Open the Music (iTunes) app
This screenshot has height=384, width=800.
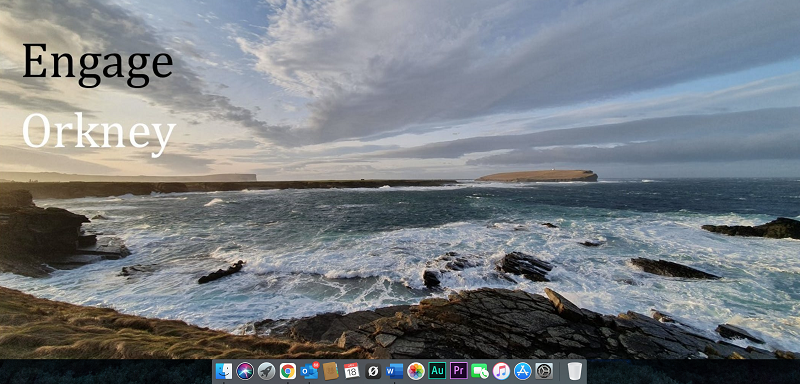click(501, 371)
